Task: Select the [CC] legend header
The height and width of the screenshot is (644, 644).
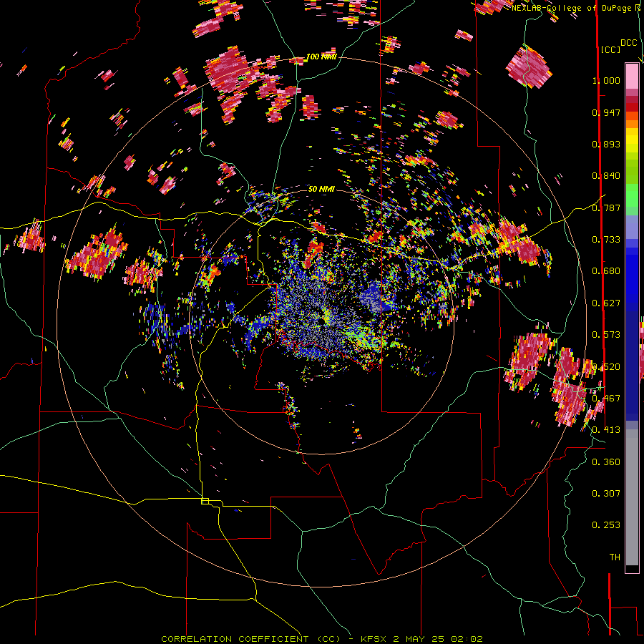Action: (611, 49)
